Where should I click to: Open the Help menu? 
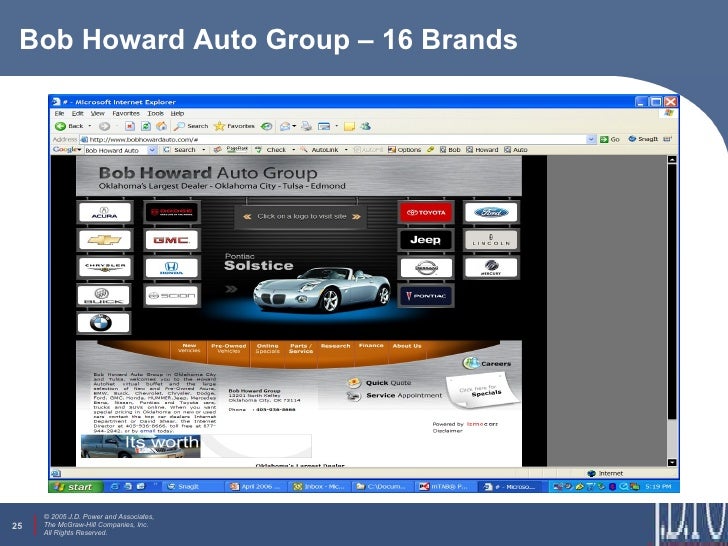pyautogui.click(x=177, y=113)
